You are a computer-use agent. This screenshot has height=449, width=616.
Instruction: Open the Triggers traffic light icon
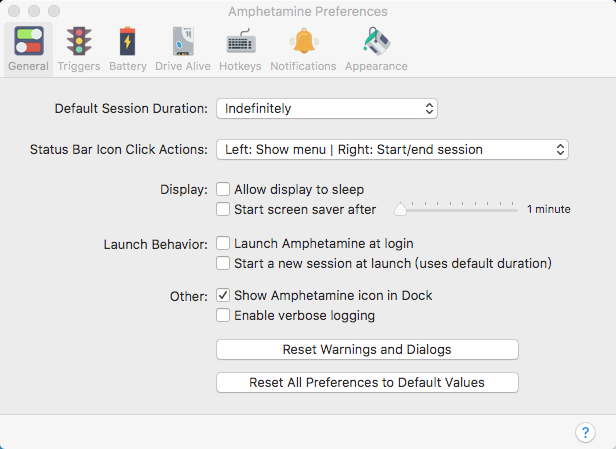[78, 42]
